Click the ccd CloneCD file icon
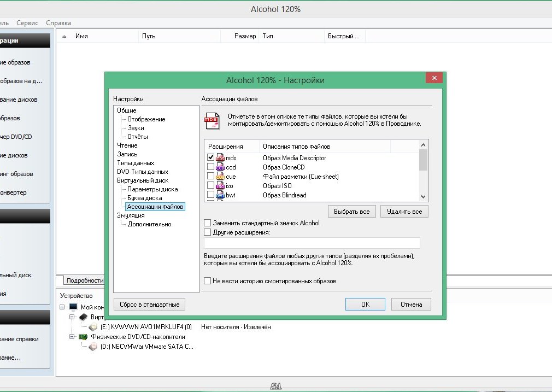This screenshot has width=552, height=392. click(220, 167)
